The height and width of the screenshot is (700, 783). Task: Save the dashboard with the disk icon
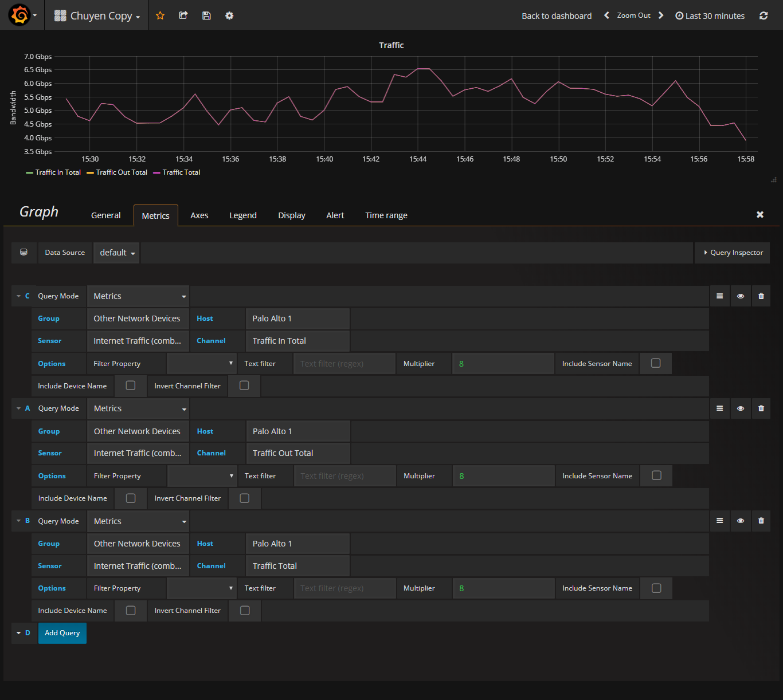point(206,15)
